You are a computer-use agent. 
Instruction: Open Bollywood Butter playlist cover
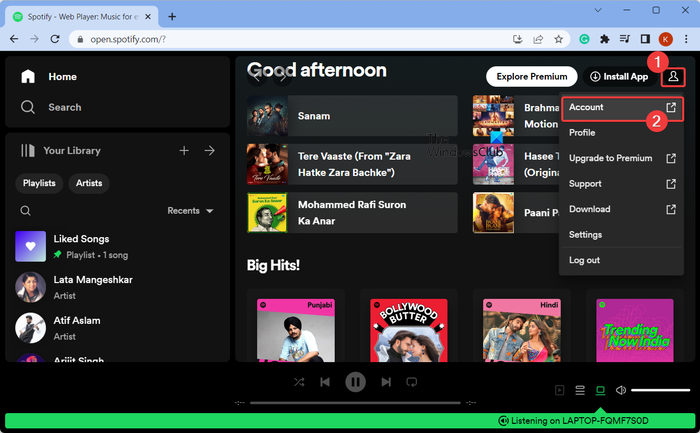coord(408,330)
